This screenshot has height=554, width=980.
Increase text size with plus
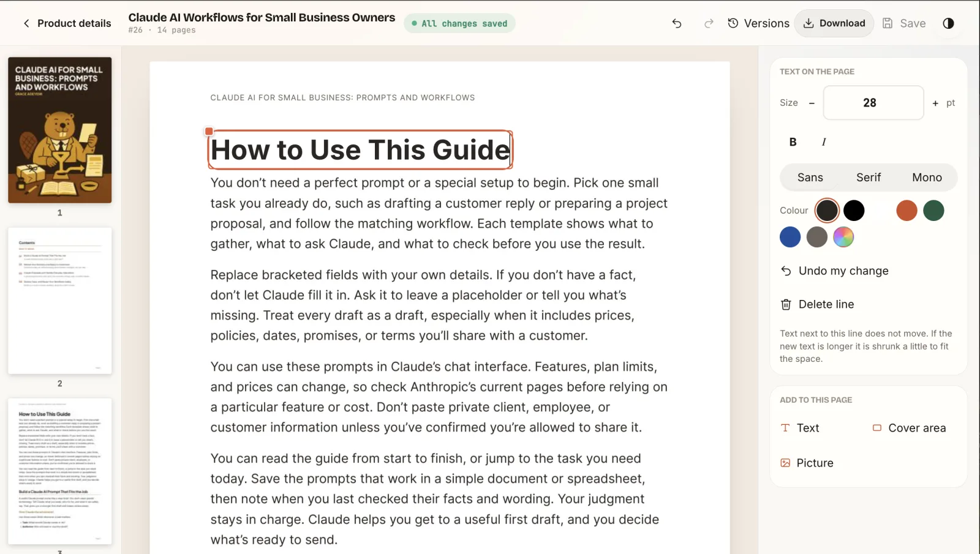pyautogui.click(x=935, y=103)
